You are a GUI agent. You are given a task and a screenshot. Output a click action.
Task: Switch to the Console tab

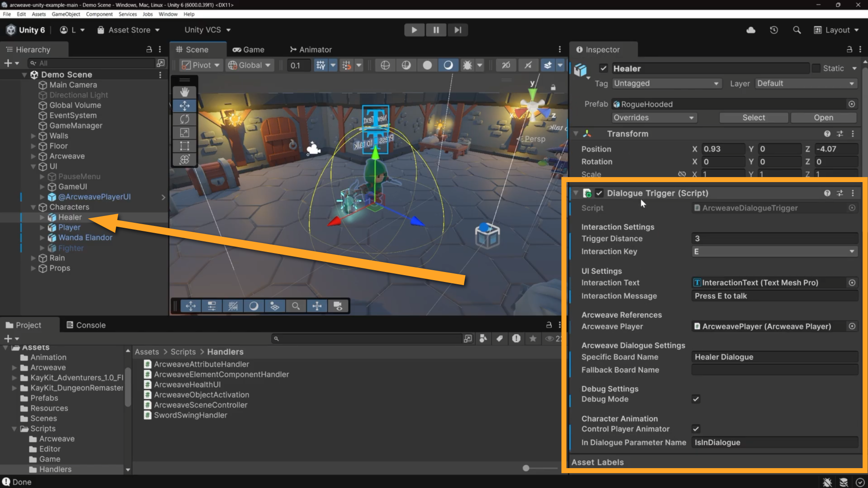(86, 325)
